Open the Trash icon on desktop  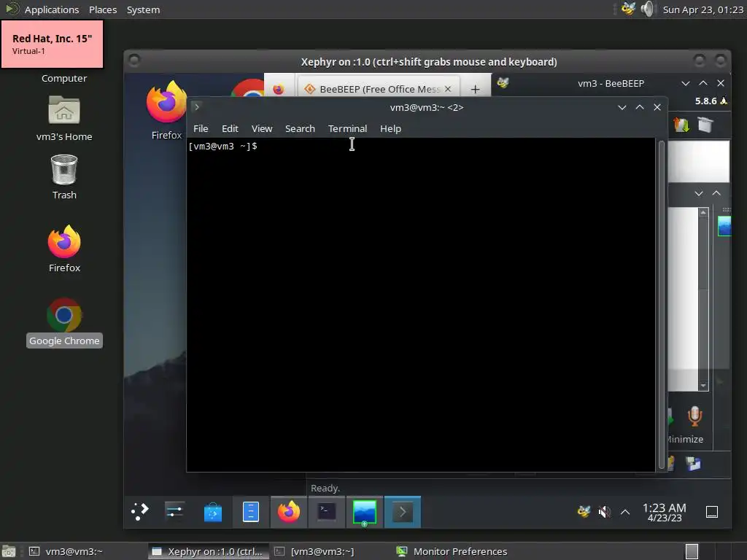tap(64, 176)
